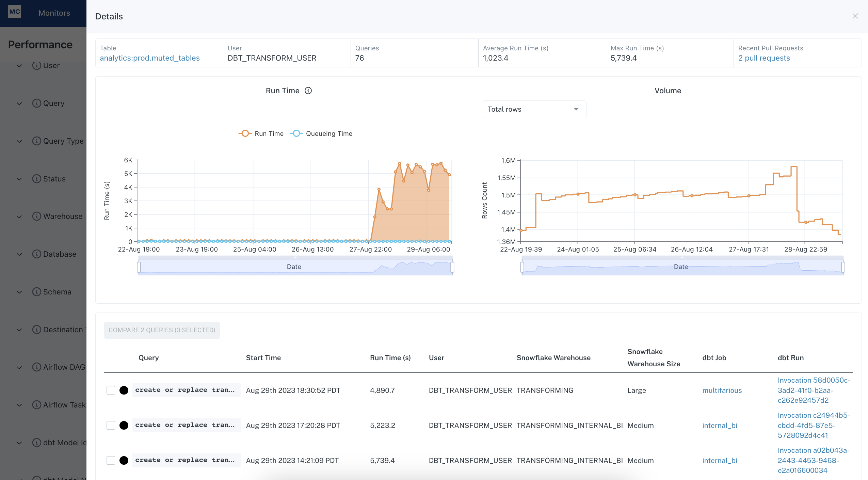Open analytics:prod.muted_tables table link
This screenshot has width=868, height=480.
150,58
